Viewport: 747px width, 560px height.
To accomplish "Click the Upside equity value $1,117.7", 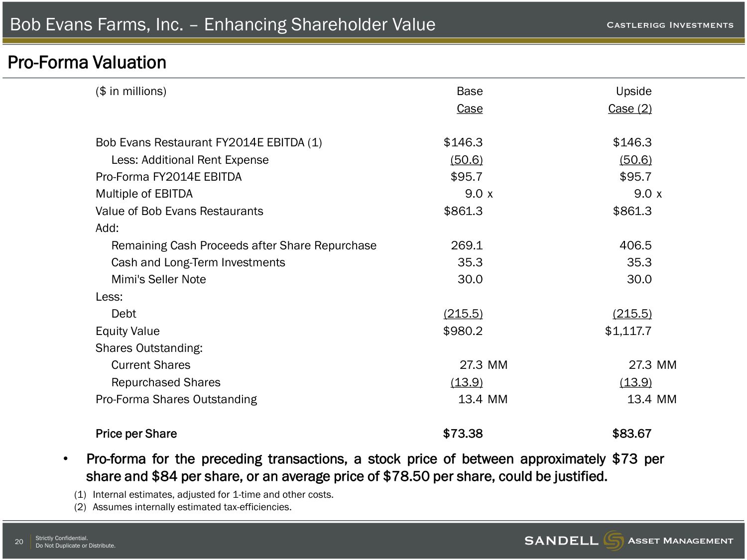I will coord(628,331).
